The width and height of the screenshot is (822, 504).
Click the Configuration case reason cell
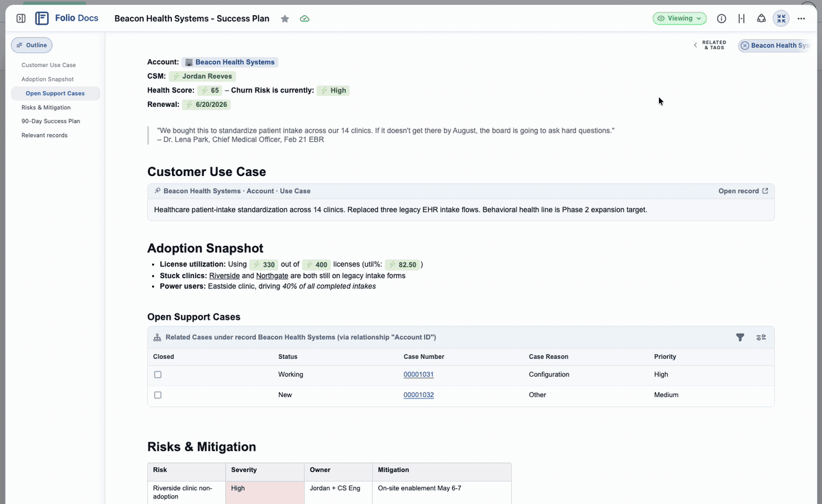[549, 375]
